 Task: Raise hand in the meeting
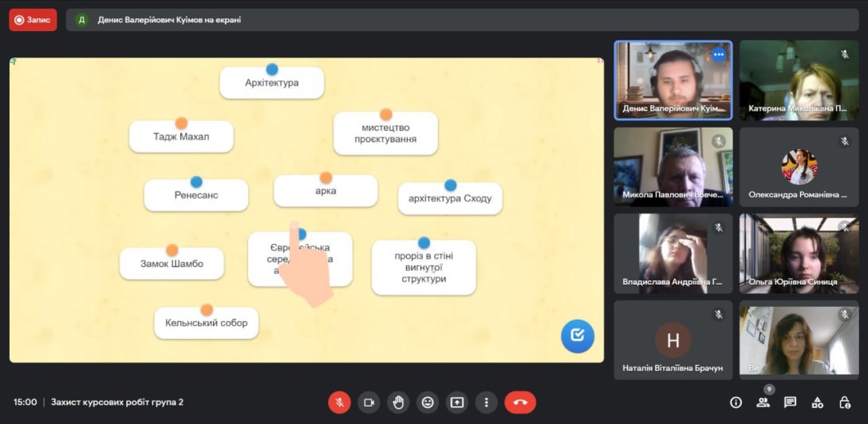pyautogui.click(x=398, y=402)
